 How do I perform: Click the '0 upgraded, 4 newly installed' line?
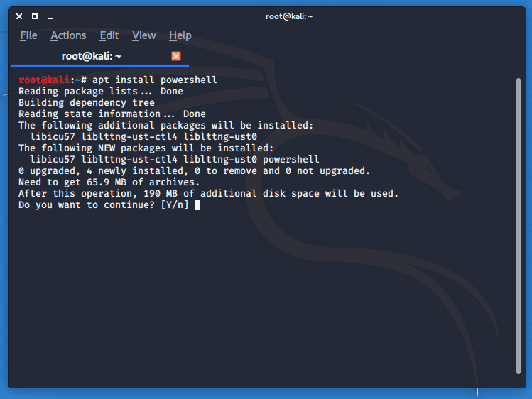tap(194, 171)
